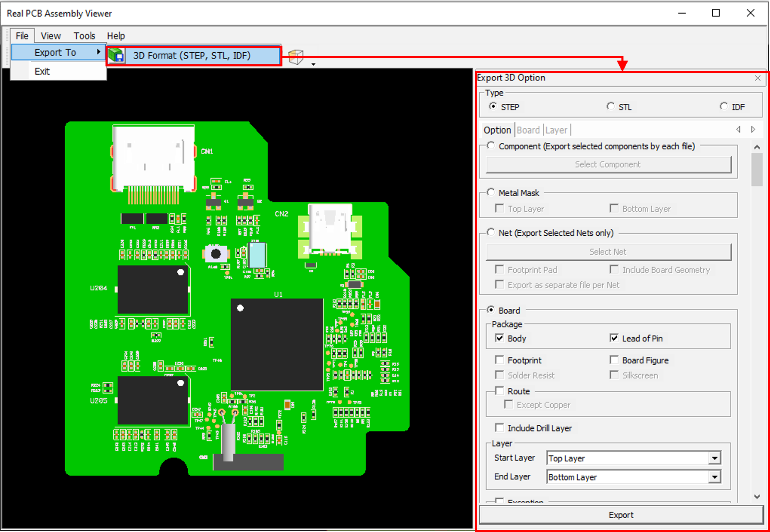Enable the Footprint checkbox
The width and height of the screenshot is (770, 532).
pos(500,360)
